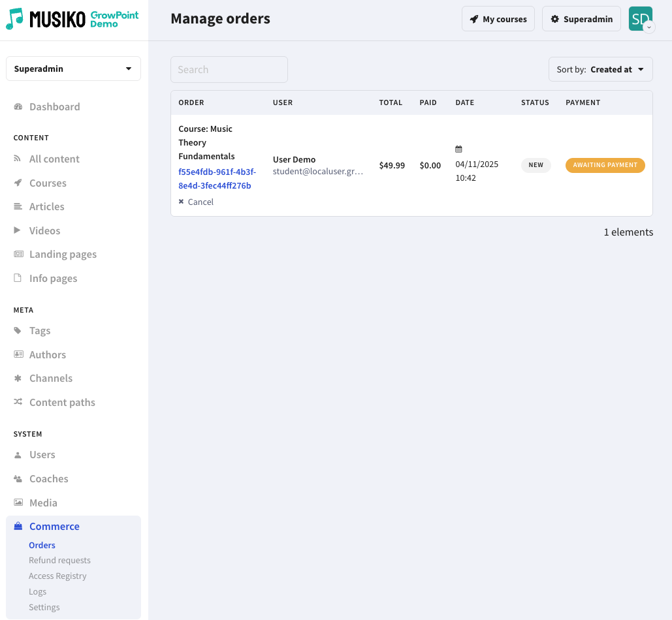
Task: Go to Access Registry in Commerce
Action: tap(57, 576)
